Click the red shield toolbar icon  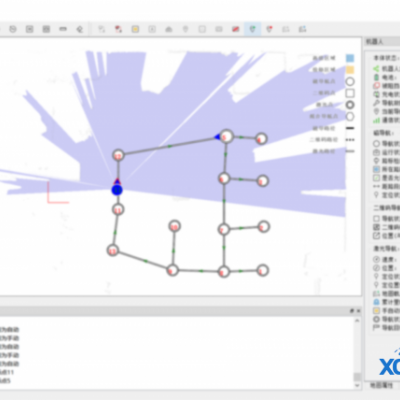point(269,29)
